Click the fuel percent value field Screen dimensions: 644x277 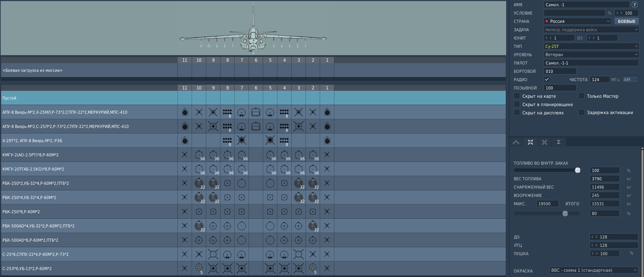604,170
